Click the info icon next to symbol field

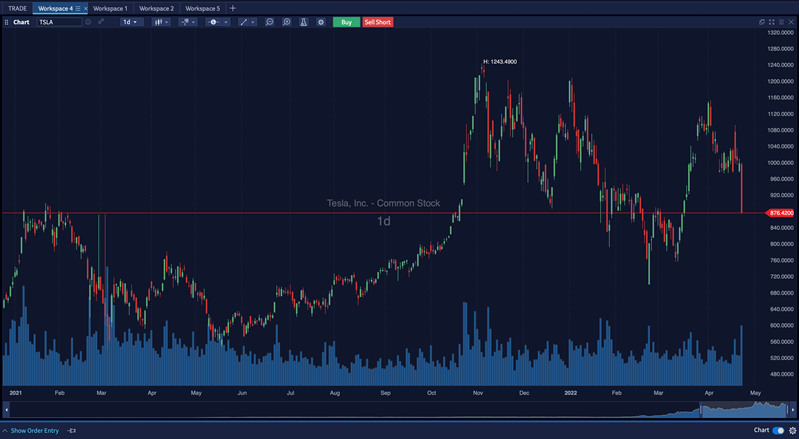pyautogui.click(x=88, y=21)
